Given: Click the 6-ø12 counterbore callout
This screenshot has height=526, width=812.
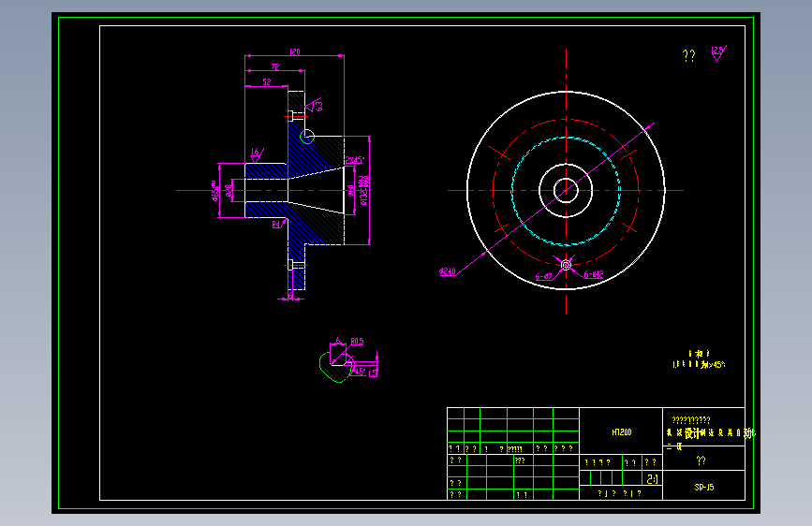Looking at the screenshot, I should click(x=594, y=274).
